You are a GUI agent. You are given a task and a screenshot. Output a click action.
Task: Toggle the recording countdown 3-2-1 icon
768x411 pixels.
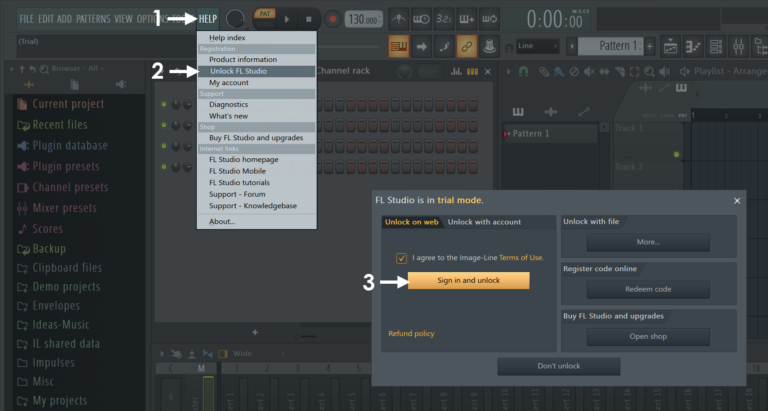pos(443,19)
